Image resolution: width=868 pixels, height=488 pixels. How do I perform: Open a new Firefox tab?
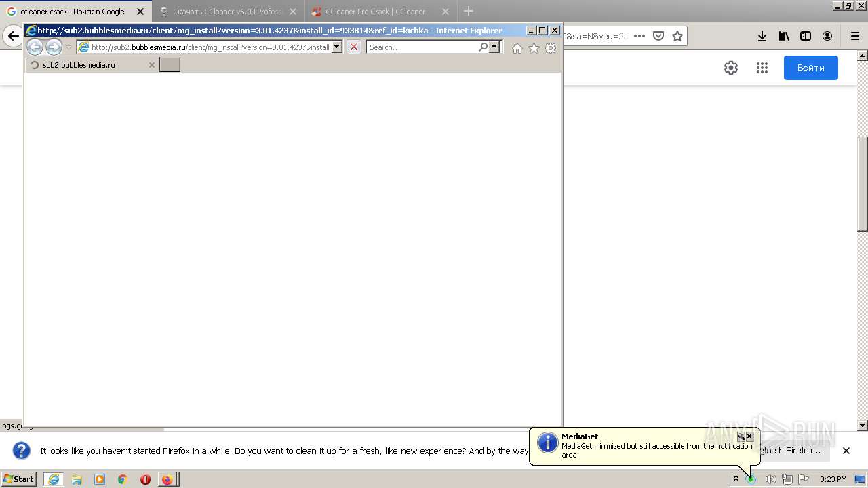[469, 11]
